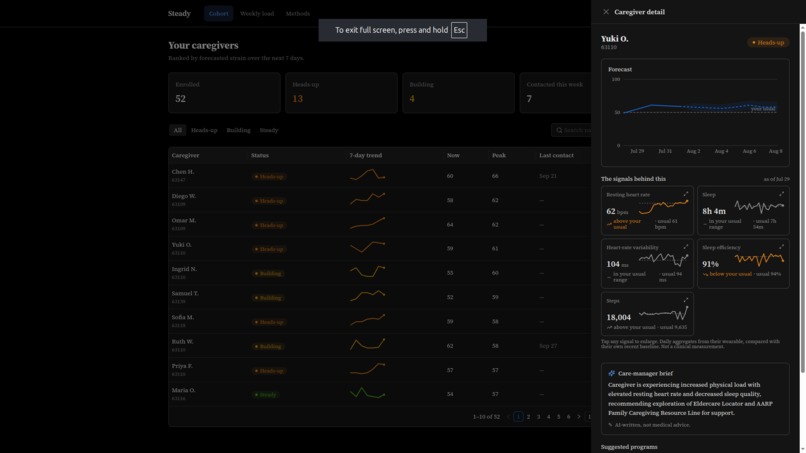Filter caregivers by Steady

(269, 130)
